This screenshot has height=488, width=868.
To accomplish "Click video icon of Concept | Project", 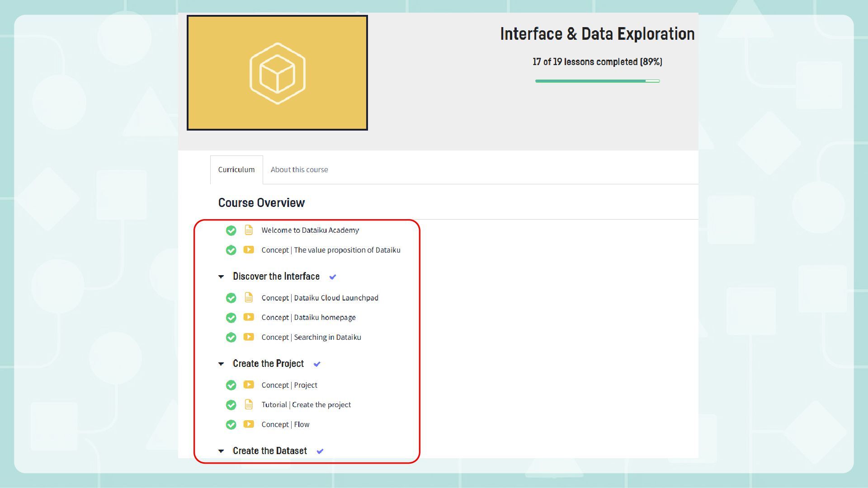I will (x=249, y=385).
